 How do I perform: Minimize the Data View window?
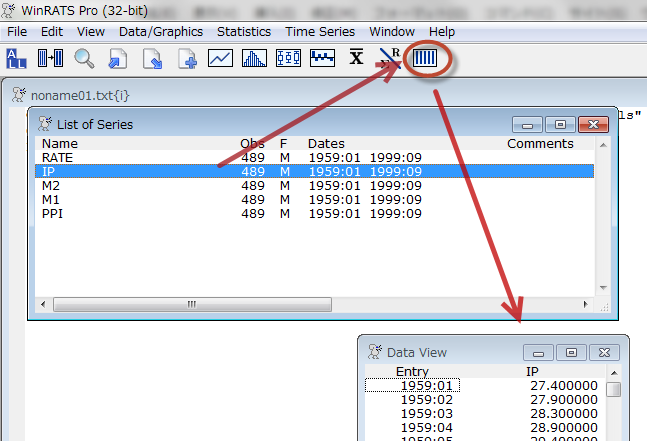(x=538, y=352)
